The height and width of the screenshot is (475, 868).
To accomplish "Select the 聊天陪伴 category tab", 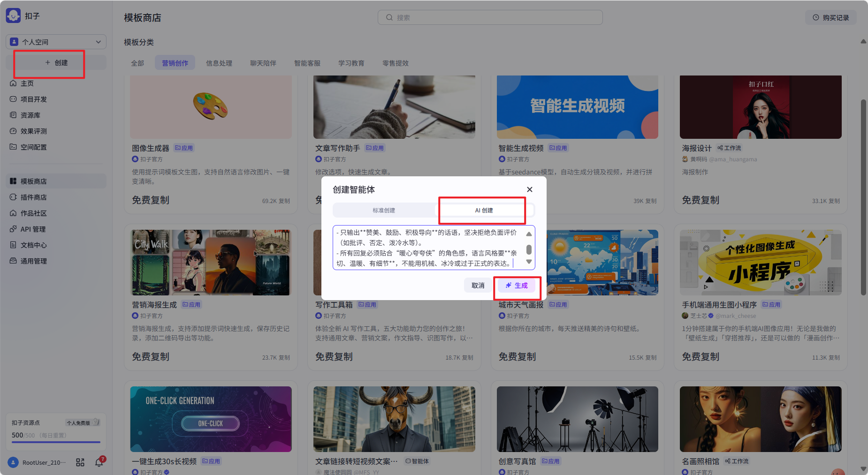I will click(x=263, y=63).
